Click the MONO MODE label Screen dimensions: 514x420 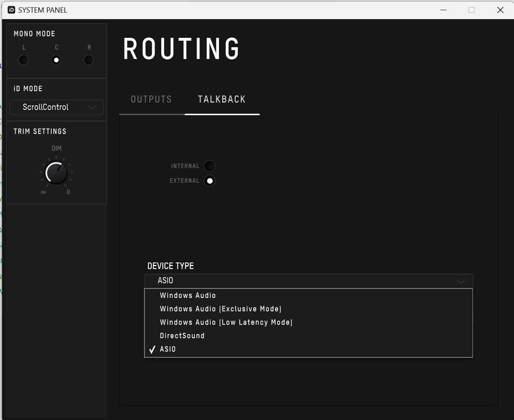tap(35, 34)
